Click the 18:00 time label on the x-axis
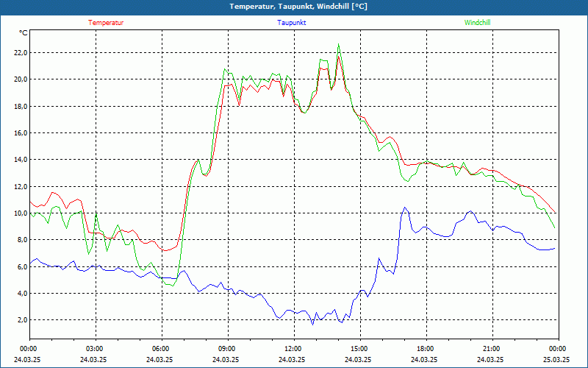This screenshot has height=368, width=588. coord(425,349)
